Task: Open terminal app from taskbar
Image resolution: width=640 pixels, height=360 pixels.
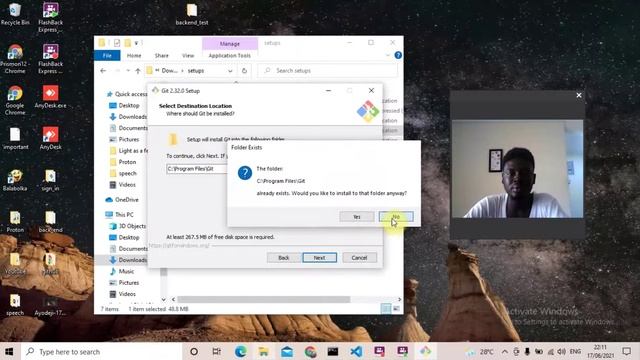Action: pos(333,351)
